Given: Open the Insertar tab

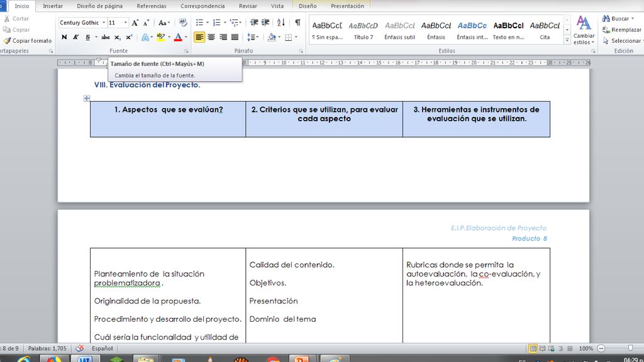Looking at the screenshot, I should [53, 6].
